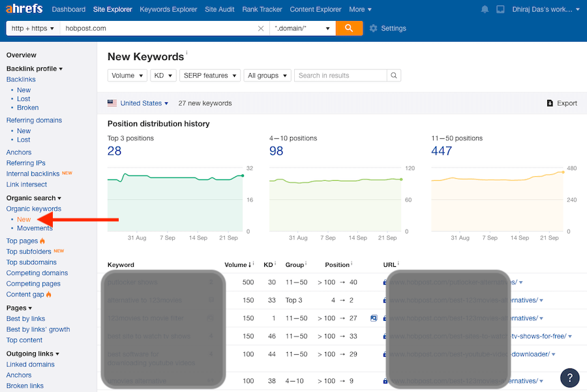Collapse the Organic search section
Screen dimensions: 587x392
click(x=34, y=198)
